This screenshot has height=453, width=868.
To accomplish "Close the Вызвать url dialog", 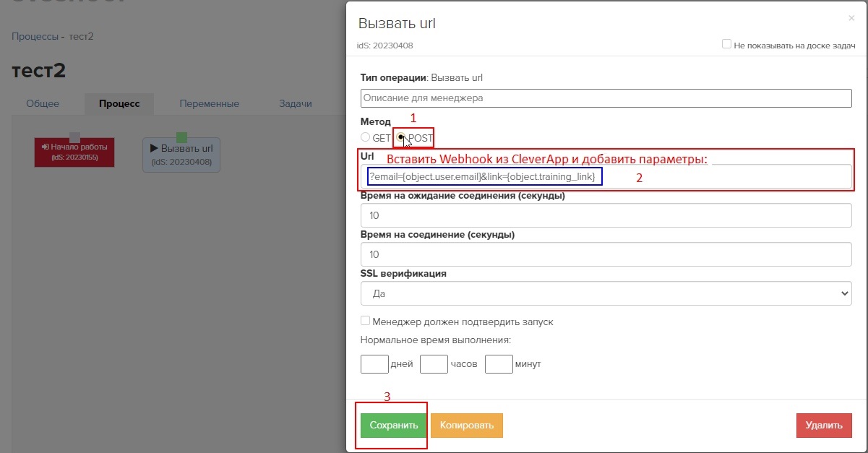I will click(x=851, y=18).
